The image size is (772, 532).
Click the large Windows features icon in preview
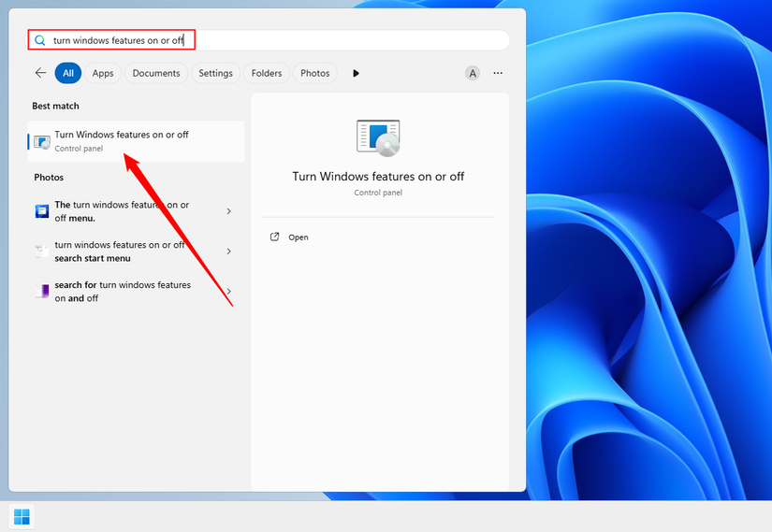(378, 138)
